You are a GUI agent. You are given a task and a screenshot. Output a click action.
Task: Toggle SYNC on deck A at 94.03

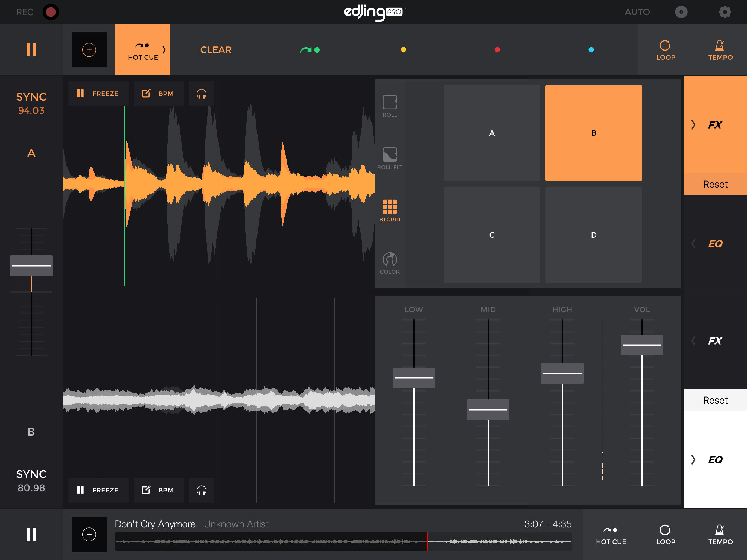pyautogui.click(x=31, y=103)
